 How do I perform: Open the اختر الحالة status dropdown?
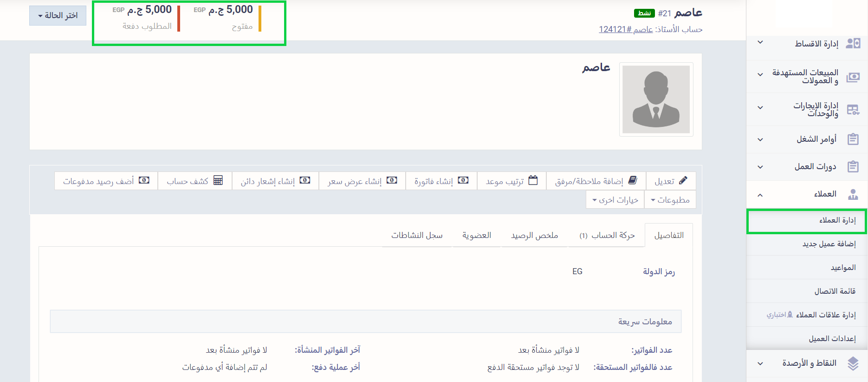point(58,16)
